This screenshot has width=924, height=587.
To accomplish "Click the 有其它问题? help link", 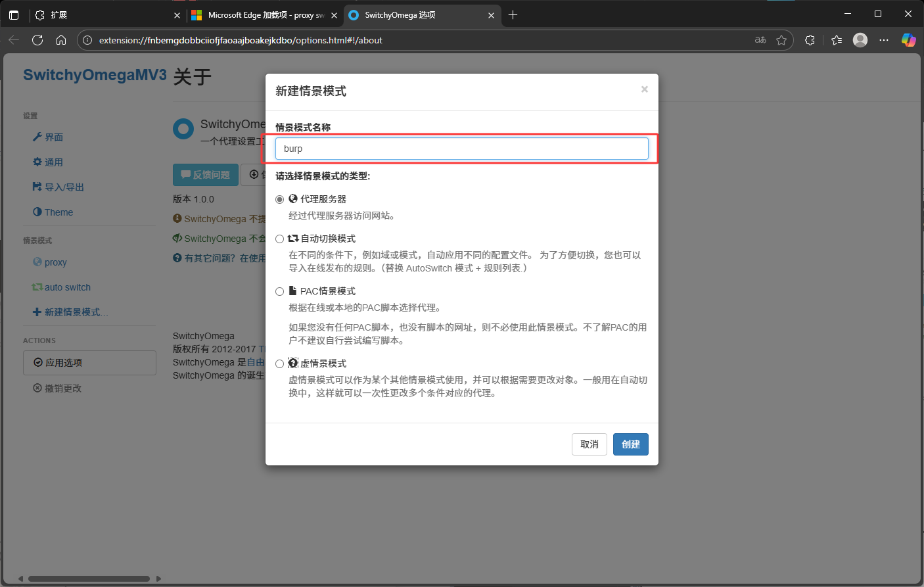I will (x=219, y=258).
